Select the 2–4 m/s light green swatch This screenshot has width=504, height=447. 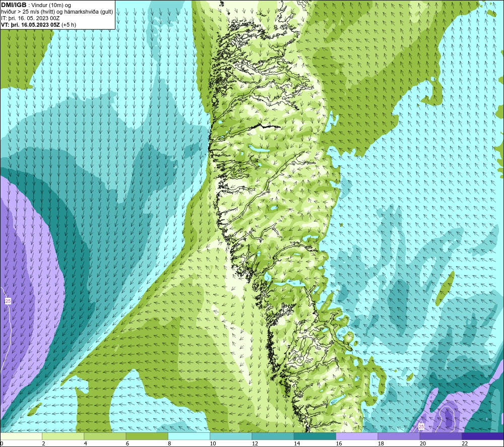point(63,436)
